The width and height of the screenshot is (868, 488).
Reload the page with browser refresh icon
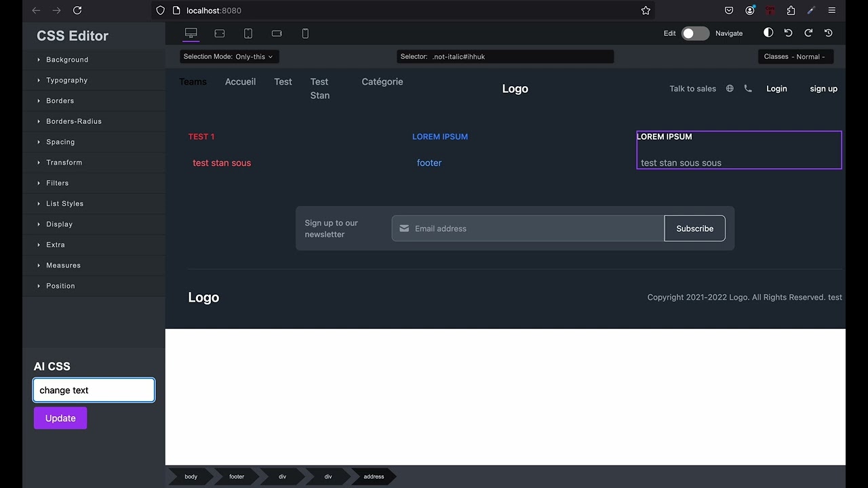[x=77, y=10]
